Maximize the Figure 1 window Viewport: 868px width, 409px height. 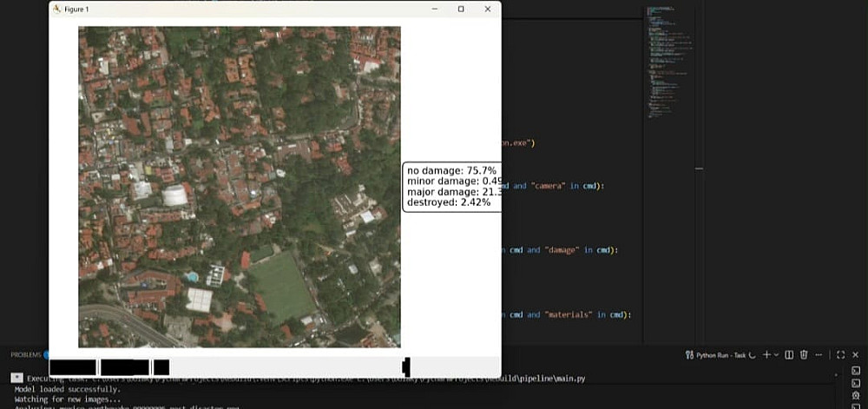coord(461,9)
